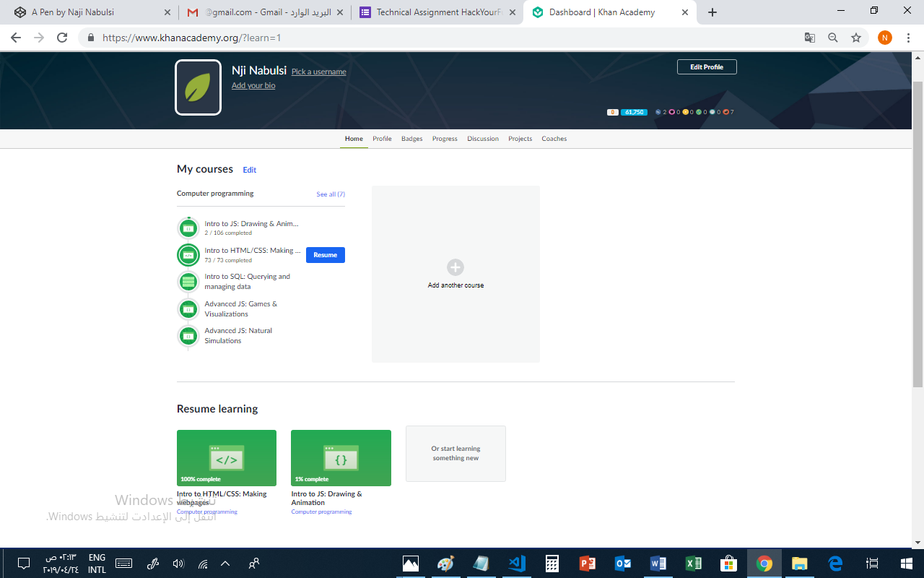Image resolution: width=924 pixels, height=578 pixels.
Task: Launch Excel from taskbar
Action: pyautogui.click(x=694, y=564)
